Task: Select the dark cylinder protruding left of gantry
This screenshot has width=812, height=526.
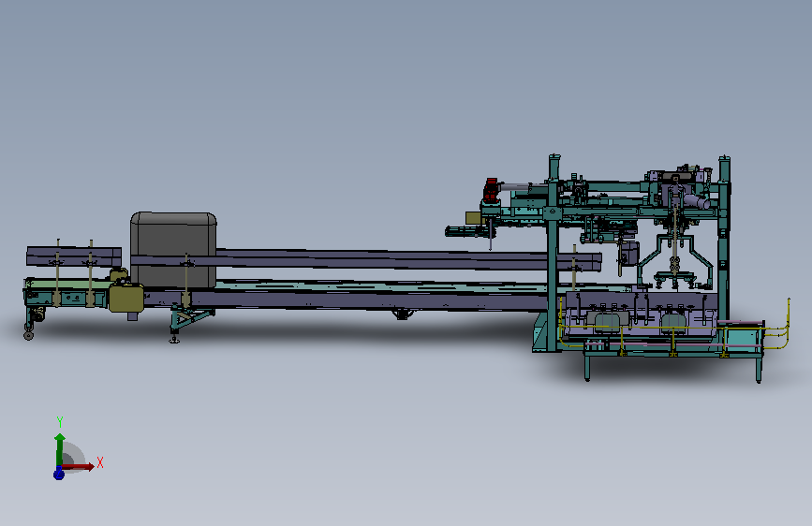Action: pos(465,231)
